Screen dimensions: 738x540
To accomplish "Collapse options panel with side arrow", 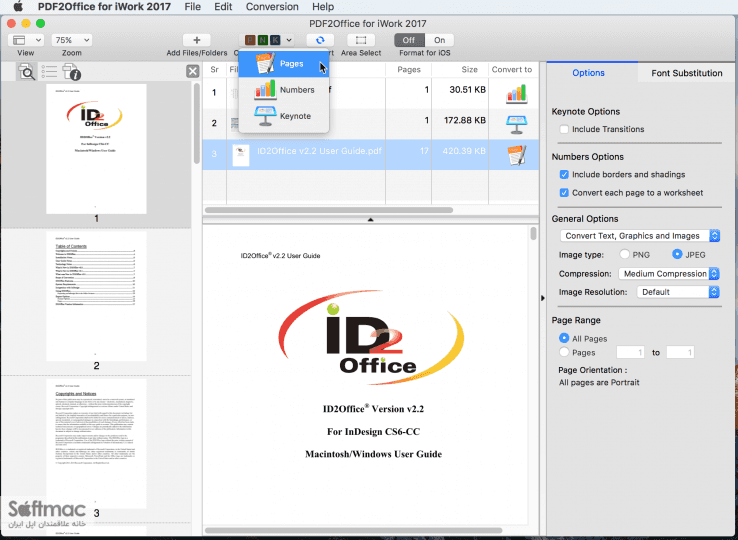I will tap(542, 298).
